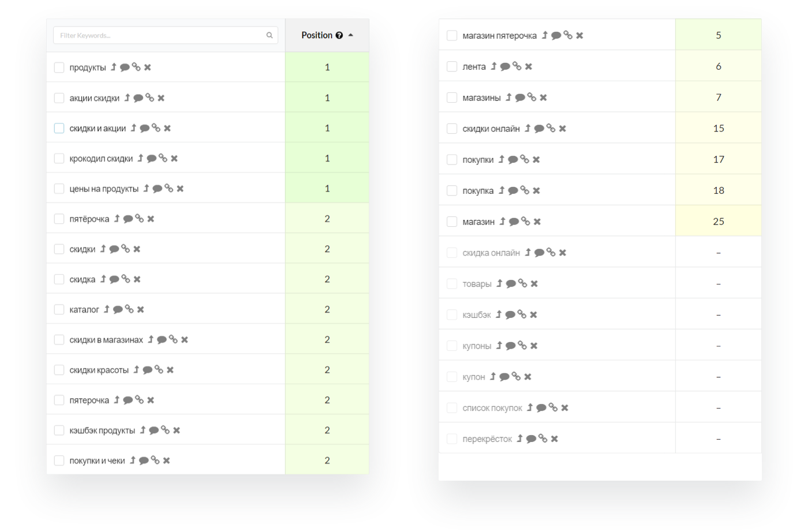The height and width of the screenshot is (532, 808).
Task: Tick the checkbox beside каталог
Action: pos(59,309)
